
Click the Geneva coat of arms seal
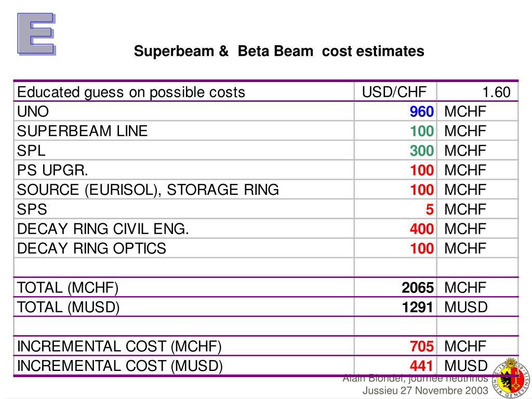(x=511, y=378)
